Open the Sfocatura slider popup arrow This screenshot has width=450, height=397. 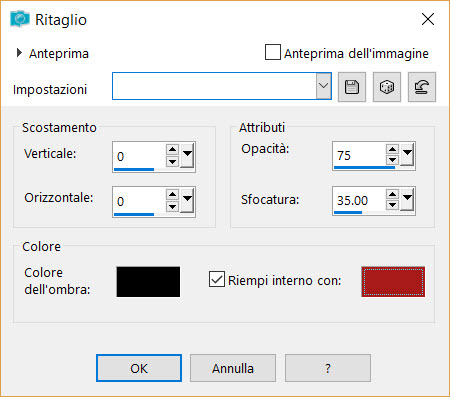tap(407, 199)
